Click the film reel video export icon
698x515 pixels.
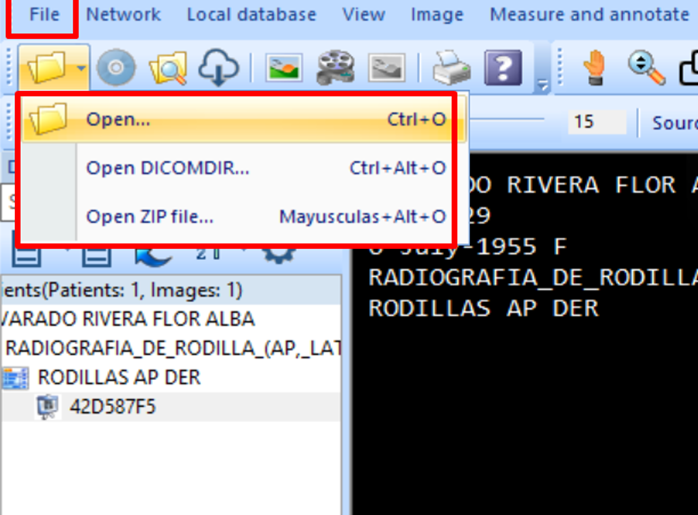click(335, 68)
